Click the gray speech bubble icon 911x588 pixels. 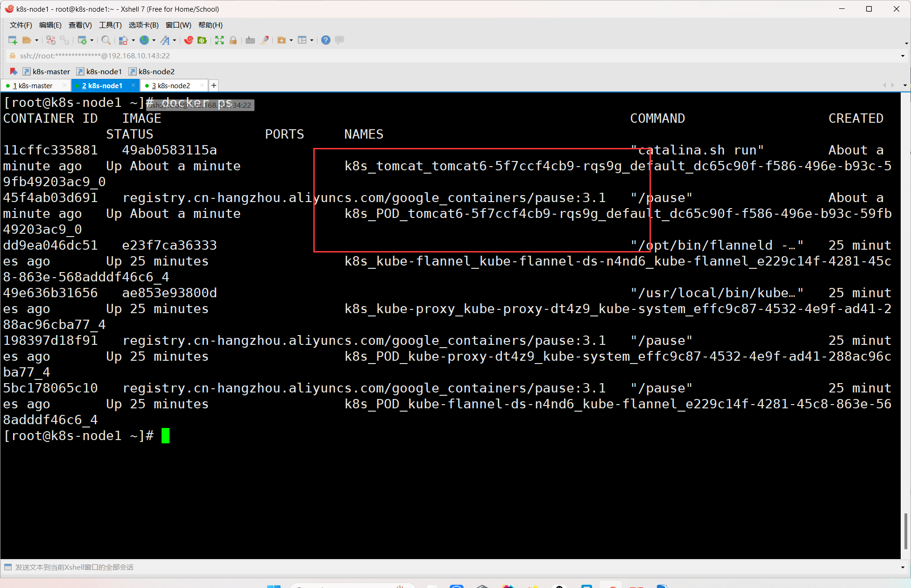(x=339, y=40)
